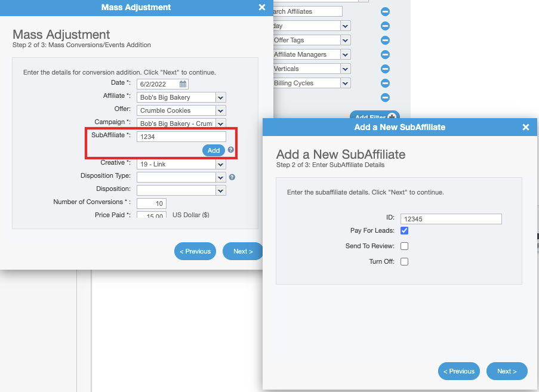Image resolution: width=539 pixels, height=392 pixels.
Task: Enable the Send To Review option
Action: click(404, 246)
